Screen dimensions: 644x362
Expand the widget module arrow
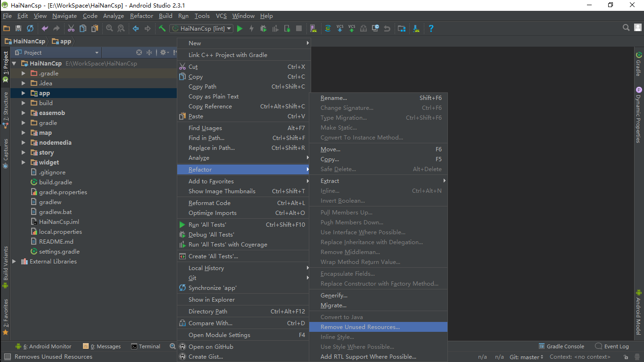click(x=23, y=163)
